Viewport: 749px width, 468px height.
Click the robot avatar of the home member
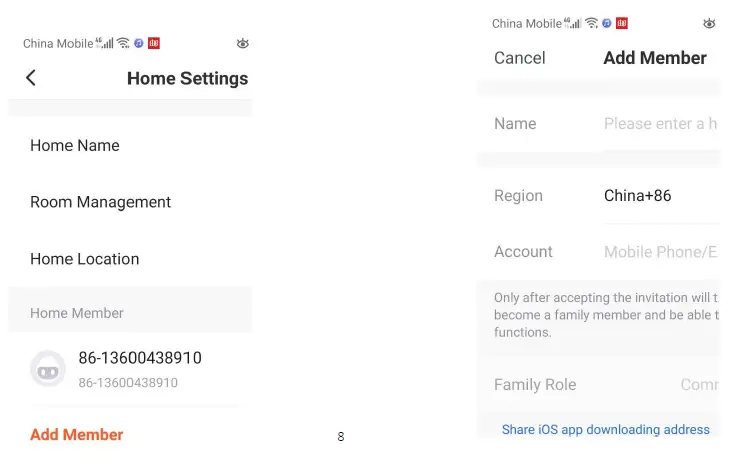pos(48,369)
